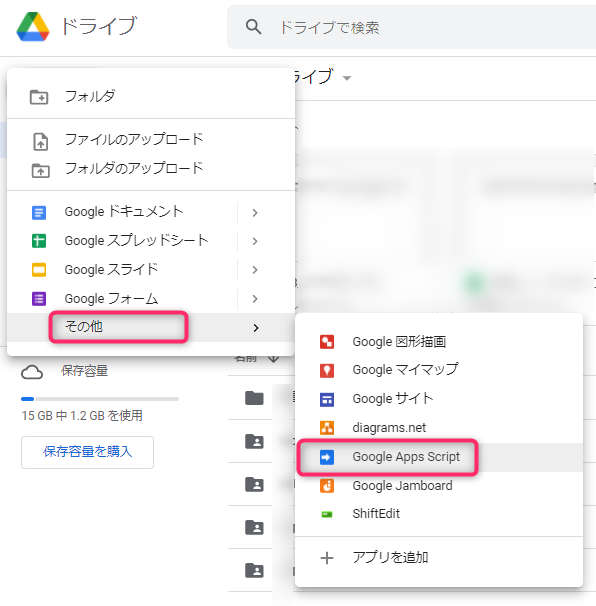Toggle the name column sort arrow
The height and width of the screenshot is (606, 596).
coord(274,359)
